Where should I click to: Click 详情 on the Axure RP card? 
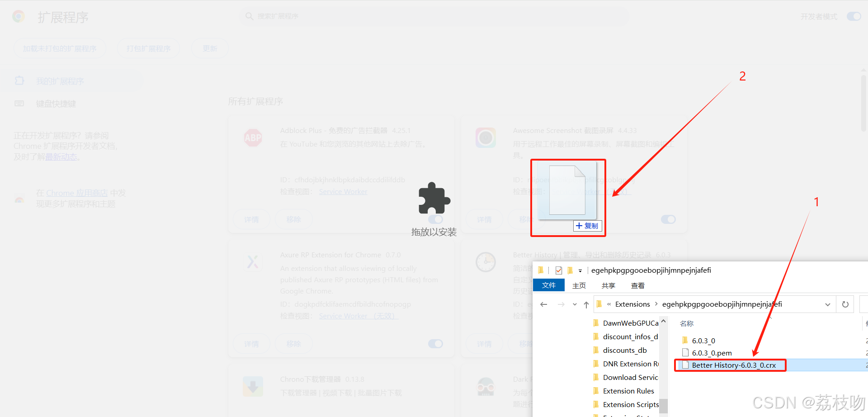click(252, 344)
